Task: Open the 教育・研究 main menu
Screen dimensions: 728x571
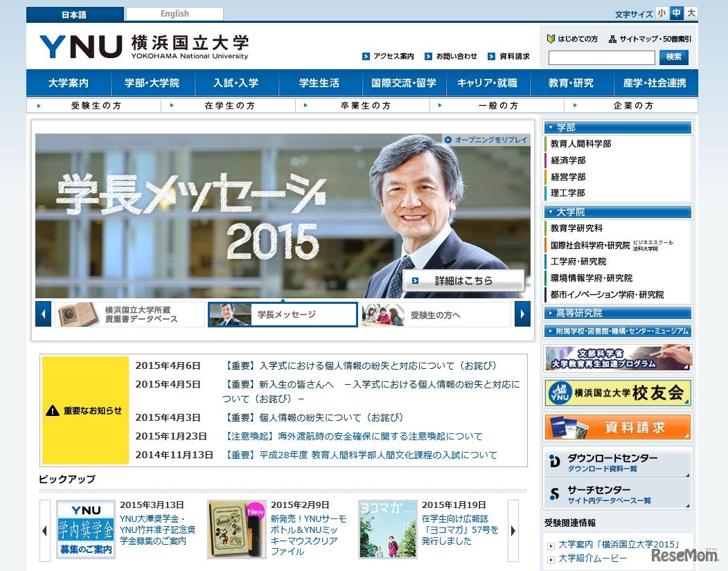Action: coord(571,83)
